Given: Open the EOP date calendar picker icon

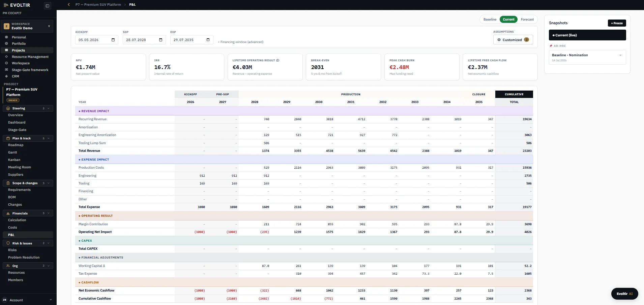Looking at the screenshot, I should 208,40.
